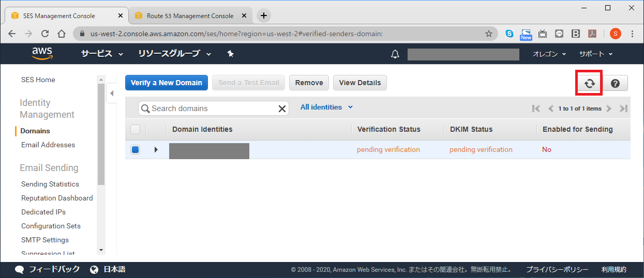This screenshot has height=278, width=644.
Task: Open the All identities filter dropdown
Action: pos(326,107)
